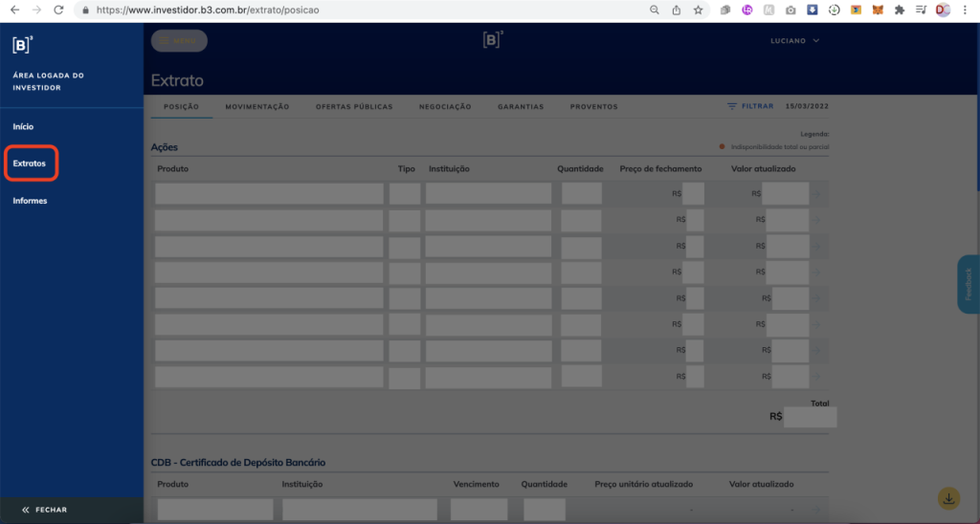Viewport: 980px width, 524px height.
Task: Click the Quantidade column header in Ações
Action: coord(581,168)
